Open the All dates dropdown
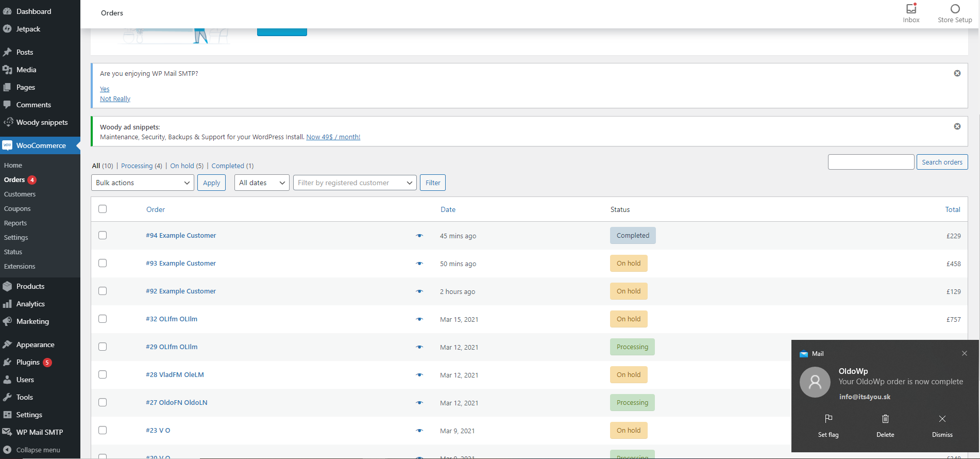Image resolution: width=980 pixels, height=459 pixels. coord(262,183)
